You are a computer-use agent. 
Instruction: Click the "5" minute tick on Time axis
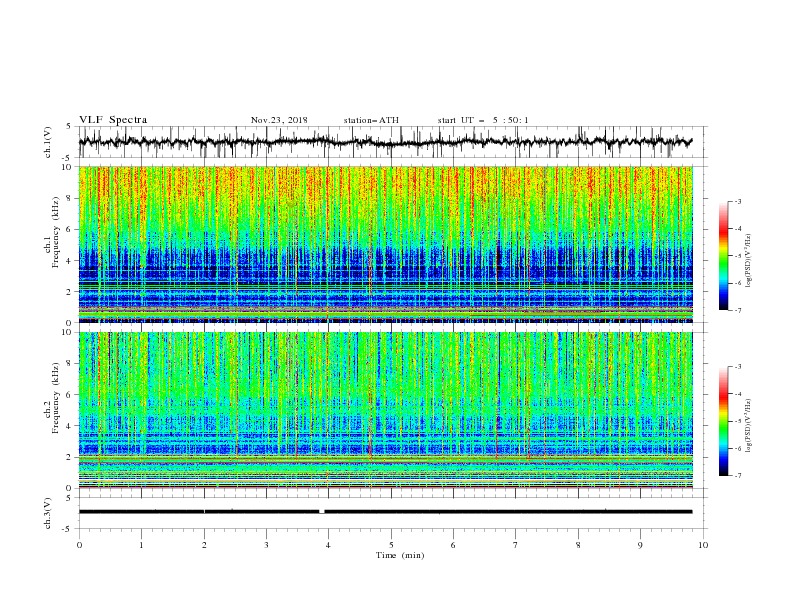(x=391, y=545)
